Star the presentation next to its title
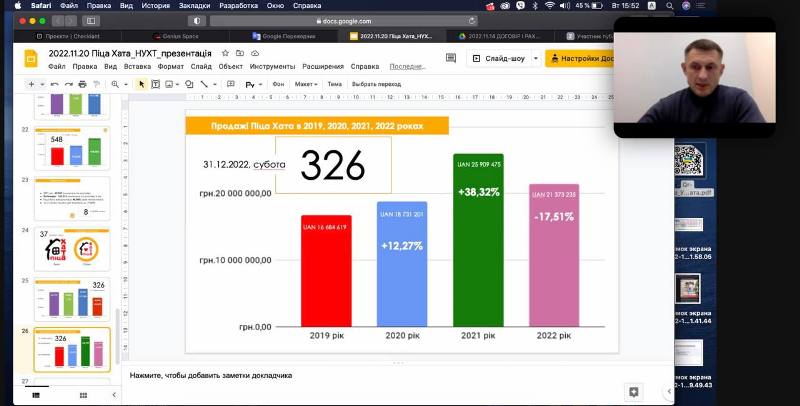This screenshot has height=406, width=800. (x=226, y=52)
